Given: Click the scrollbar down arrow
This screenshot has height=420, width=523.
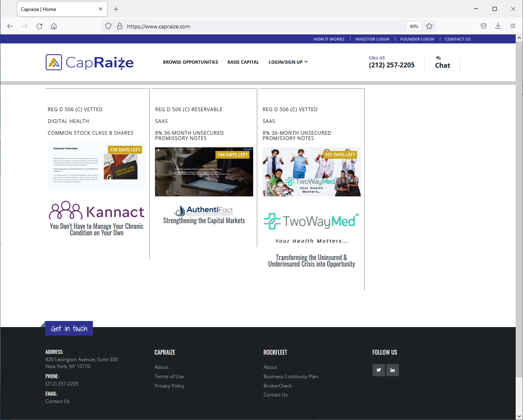Looking at the screenshot, I should [x=519, y=416].
